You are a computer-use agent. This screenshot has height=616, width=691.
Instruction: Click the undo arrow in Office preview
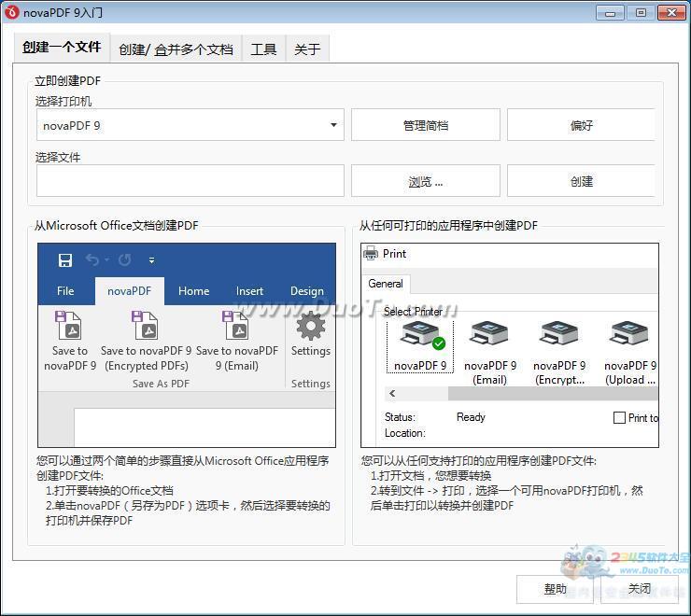(92, 260)
